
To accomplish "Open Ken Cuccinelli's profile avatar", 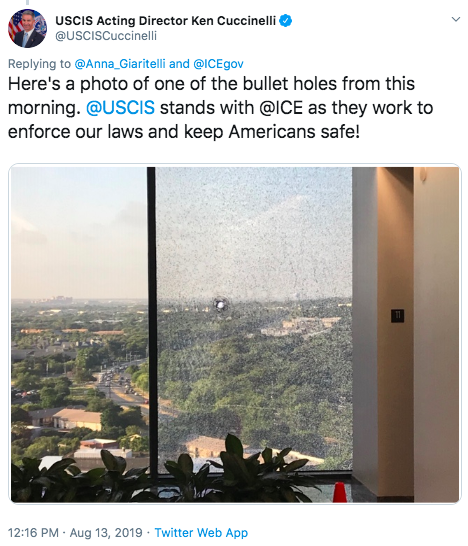I will pyautogui.click(x=28, y=29).
